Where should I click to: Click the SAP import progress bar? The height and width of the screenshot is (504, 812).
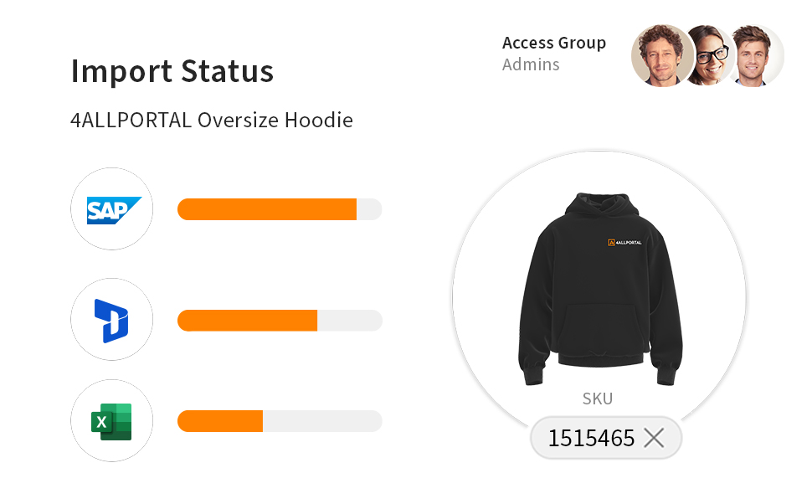(280, 209)
